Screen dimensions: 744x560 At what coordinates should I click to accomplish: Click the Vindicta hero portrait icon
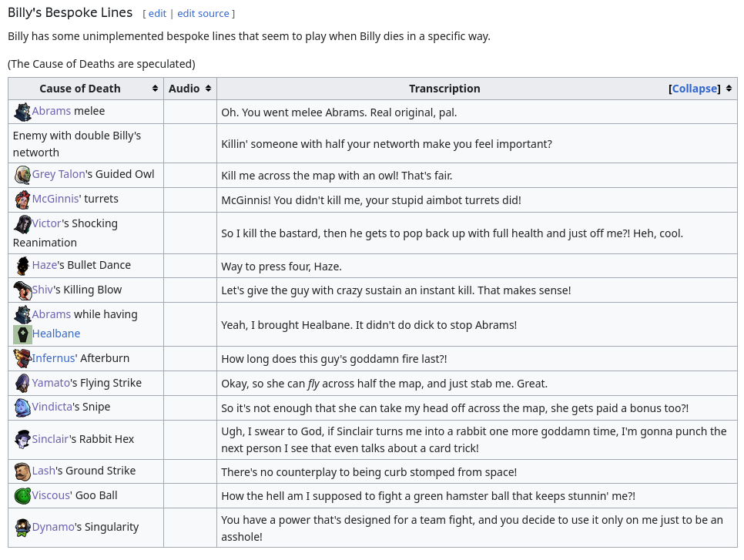pyautogui.click(x=22, y=407)
